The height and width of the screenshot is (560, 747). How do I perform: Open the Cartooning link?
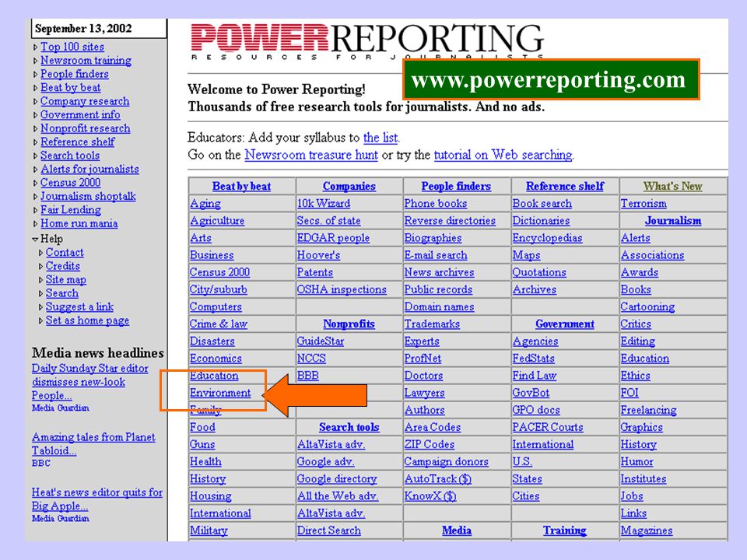(x=647, y=307)
